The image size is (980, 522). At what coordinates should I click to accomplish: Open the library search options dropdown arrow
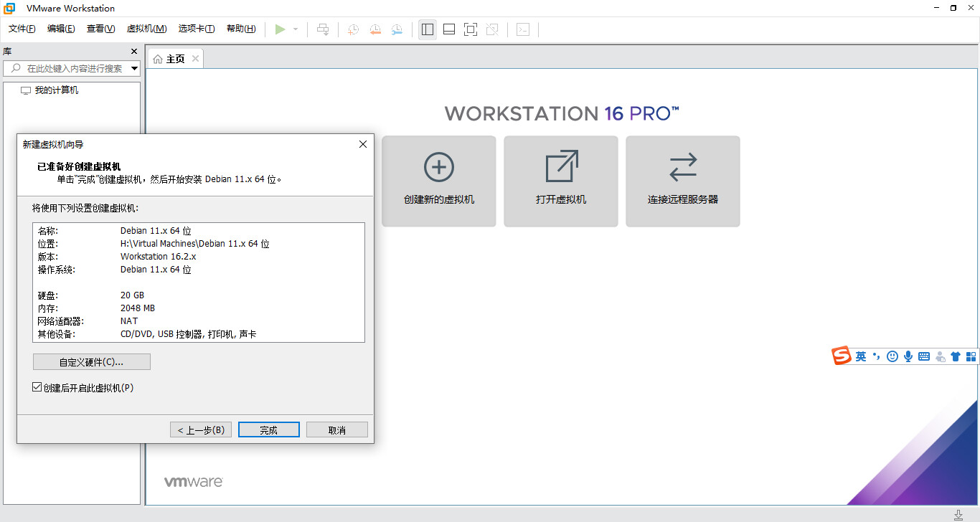click(x=134, y=69)
